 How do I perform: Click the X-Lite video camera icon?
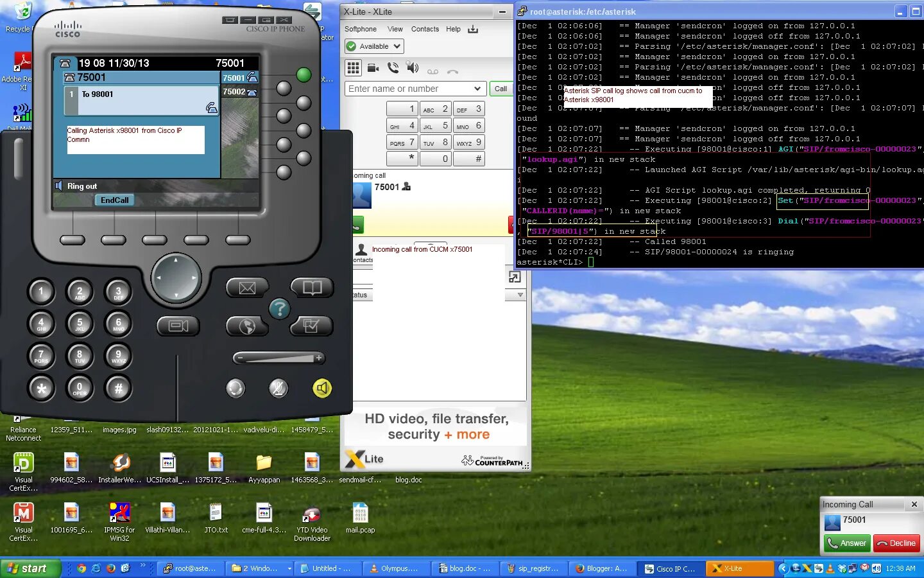[373, 68]
